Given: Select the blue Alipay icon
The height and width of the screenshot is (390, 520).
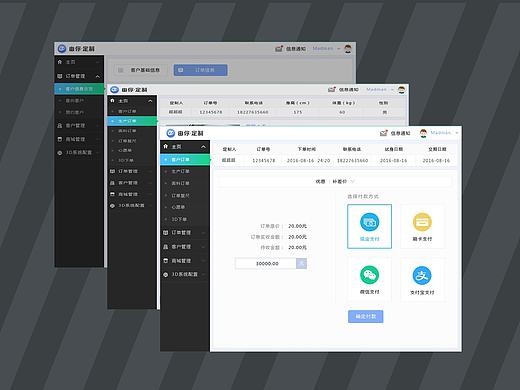Looking at the screenshot, I should 422,275.
